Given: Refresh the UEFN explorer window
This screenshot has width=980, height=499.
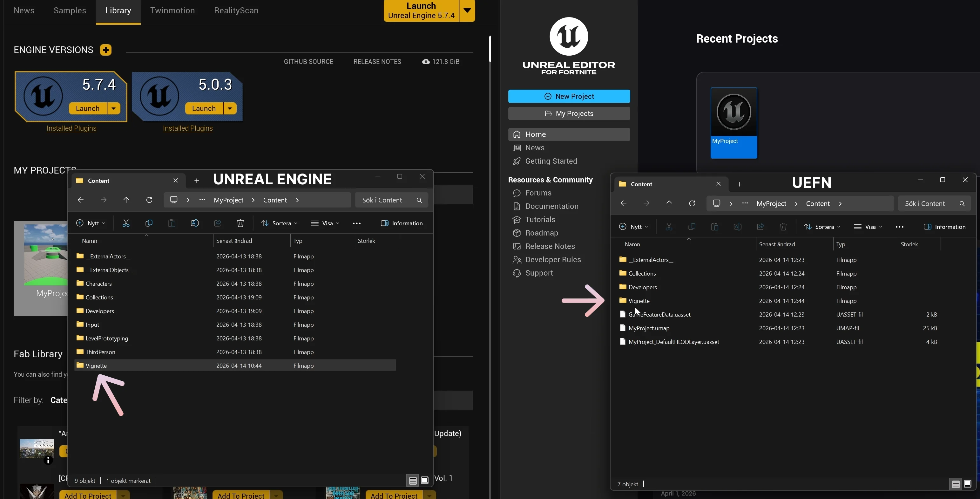Looking at the screenshot, I should tap(692, 204).
